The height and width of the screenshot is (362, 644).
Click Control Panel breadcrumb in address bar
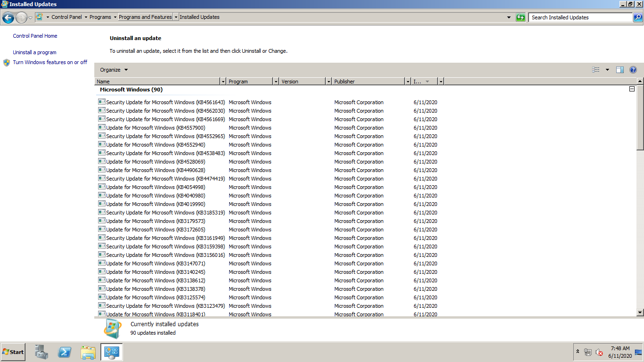pyautogui.click(x=66, y=17)
